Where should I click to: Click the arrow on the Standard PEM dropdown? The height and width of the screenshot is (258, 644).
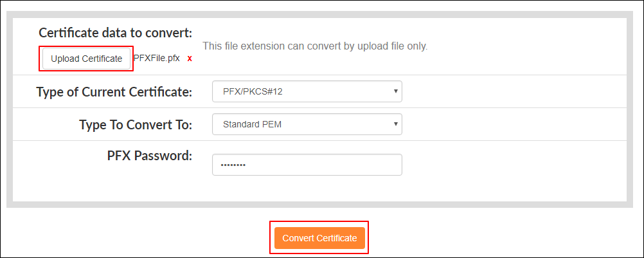point(396,124)
